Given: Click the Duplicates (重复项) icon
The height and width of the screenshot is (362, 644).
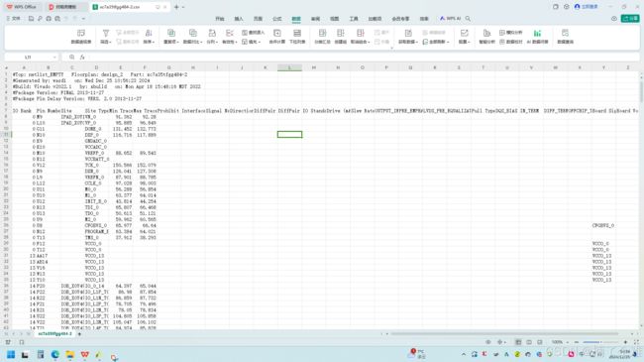Looking at the screenshot, I should coord(170,34).
